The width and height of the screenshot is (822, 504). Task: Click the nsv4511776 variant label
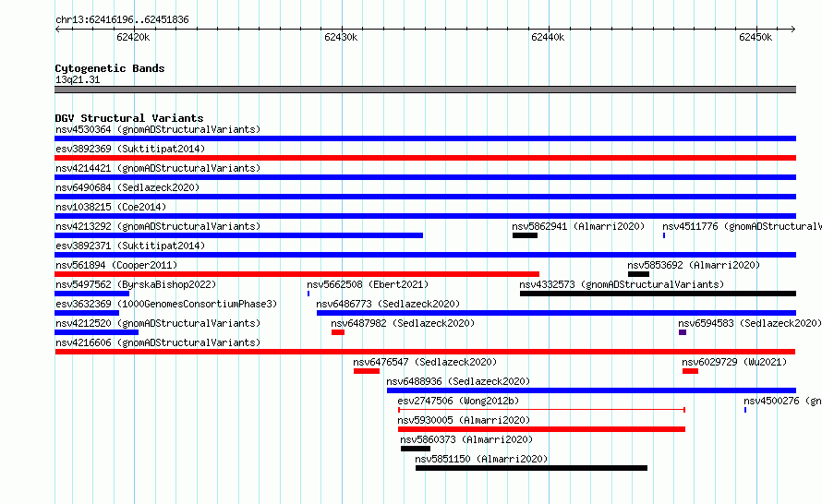tap(742, 226)
